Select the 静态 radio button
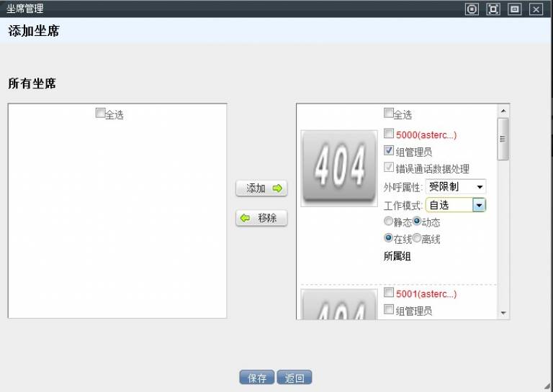This screenshot has width=553, height=392. click(x=389, y=222)
